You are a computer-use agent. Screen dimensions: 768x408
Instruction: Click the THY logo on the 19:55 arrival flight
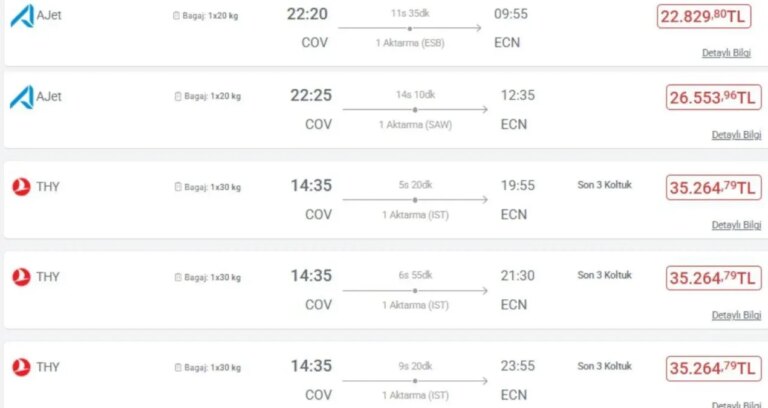(21, 187)
